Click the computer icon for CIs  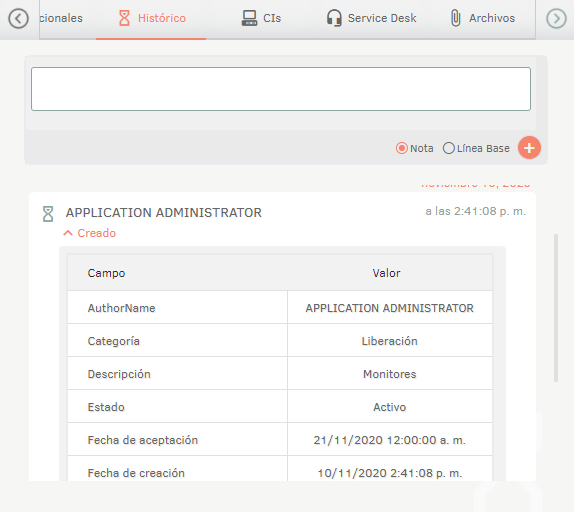click(249, 18)
